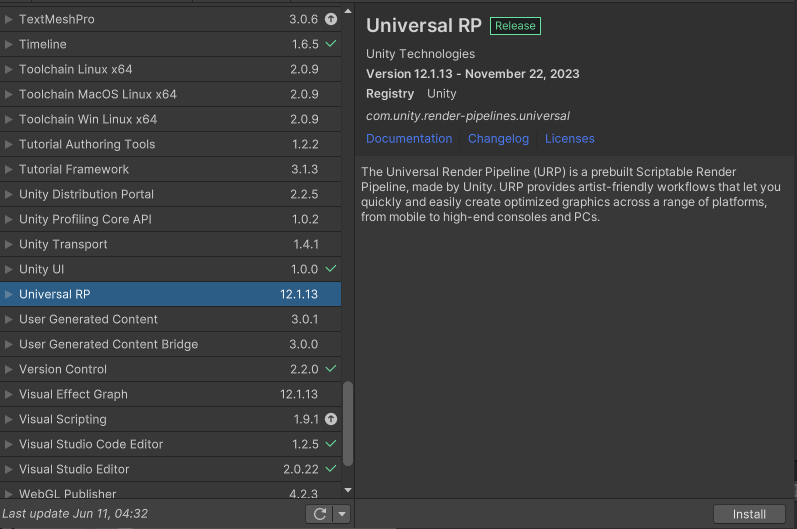Screen dimensions: 797x529
Task: Click the scroll down arrow of package list
Action: click(x=348, y=490)
